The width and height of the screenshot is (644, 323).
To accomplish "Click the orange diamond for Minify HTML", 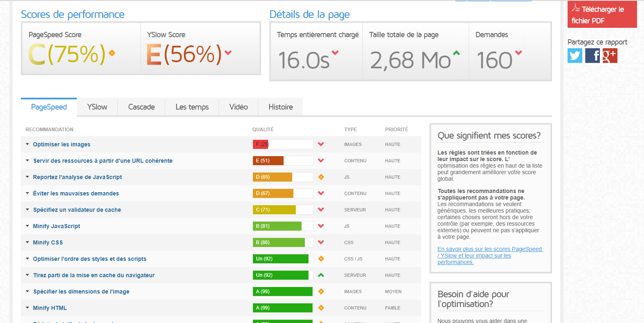I will [x=321, y=308].
